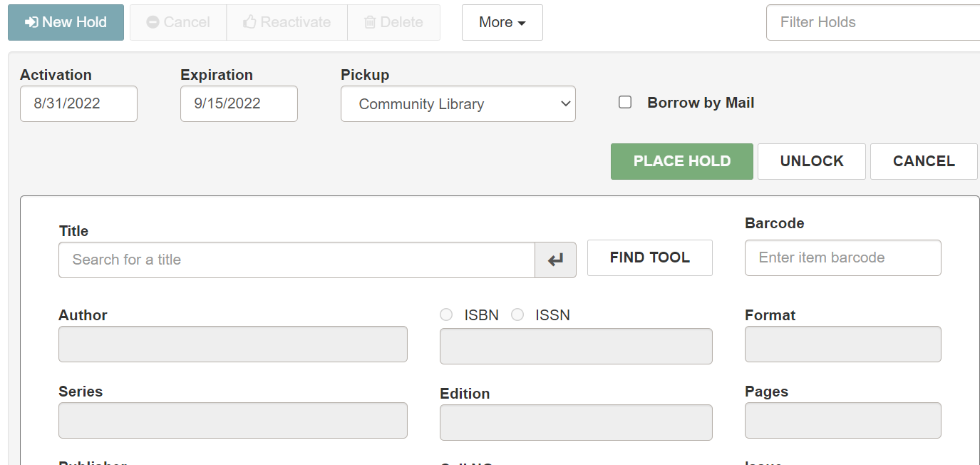Select the ISBN radio button
The height and width of the screenshot is (465, 980).
coord(446,315)
